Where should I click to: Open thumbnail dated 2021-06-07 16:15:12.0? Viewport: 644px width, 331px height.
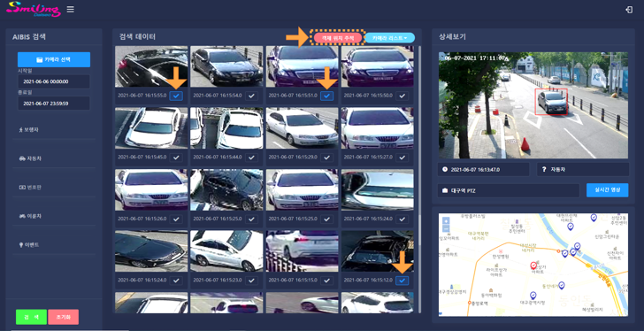(x=378, y=251)
